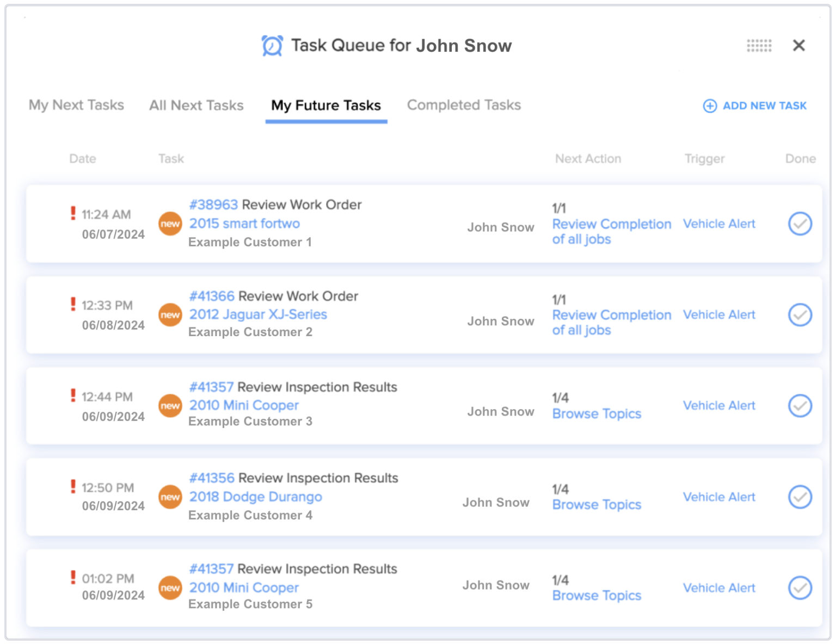Mark the Example Customer 1 task as done
836x644 pixels.
(x=800, y=224)
